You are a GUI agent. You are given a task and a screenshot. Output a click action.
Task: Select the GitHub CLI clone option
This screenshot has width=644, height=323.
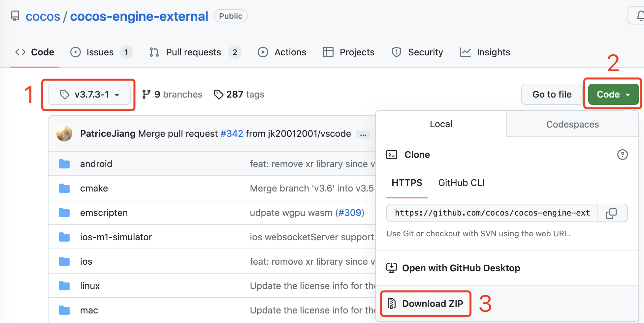click(x=461, y=183)
